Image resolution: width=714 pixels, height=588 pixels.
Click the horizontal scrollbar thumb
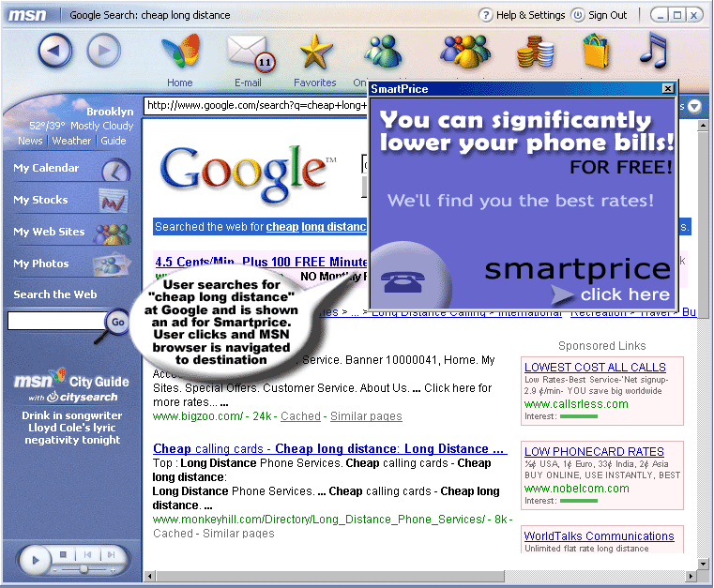pyautogui.click(x=330, y=576)
